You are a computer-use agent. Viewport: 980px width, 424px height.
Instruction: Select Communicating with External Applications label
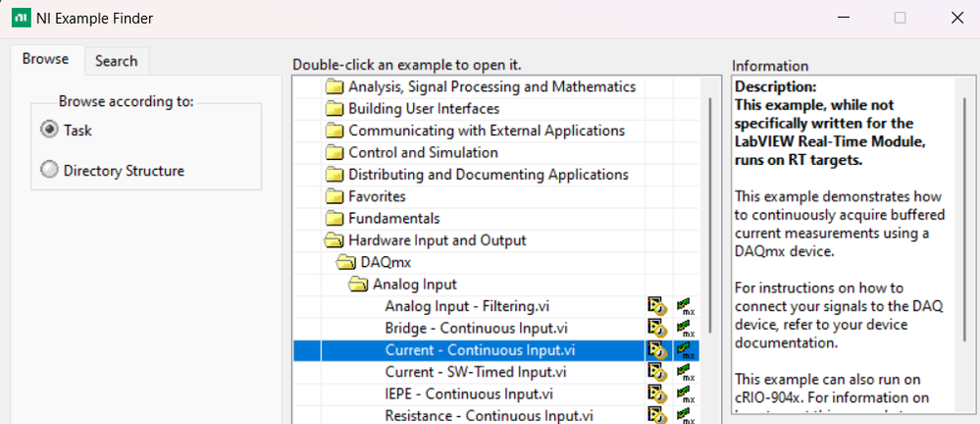pyautogui.click(x=487, y=131)
